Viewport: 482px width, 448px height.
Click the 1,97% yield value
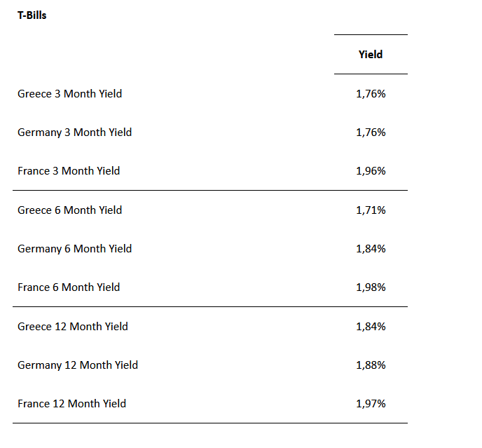pyautogui.click(x=371, y=403)
